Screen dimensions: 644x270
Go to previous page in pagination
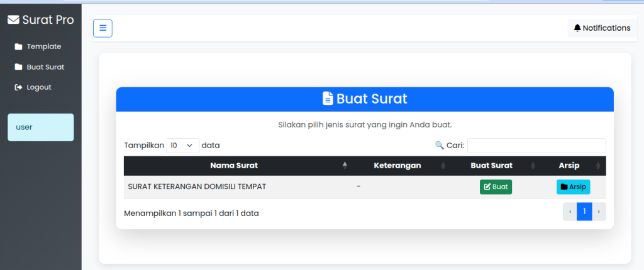tap(570, 212)
